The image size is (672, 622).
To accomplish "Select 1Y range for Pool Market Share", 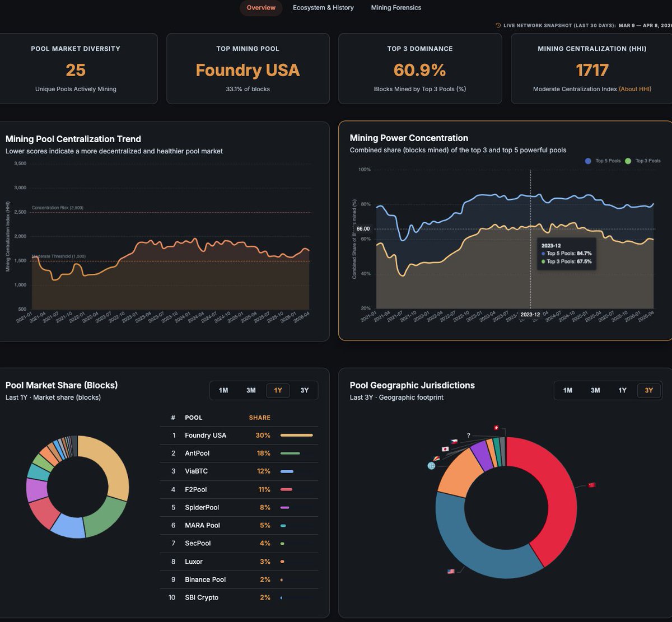I will (278, 390).
